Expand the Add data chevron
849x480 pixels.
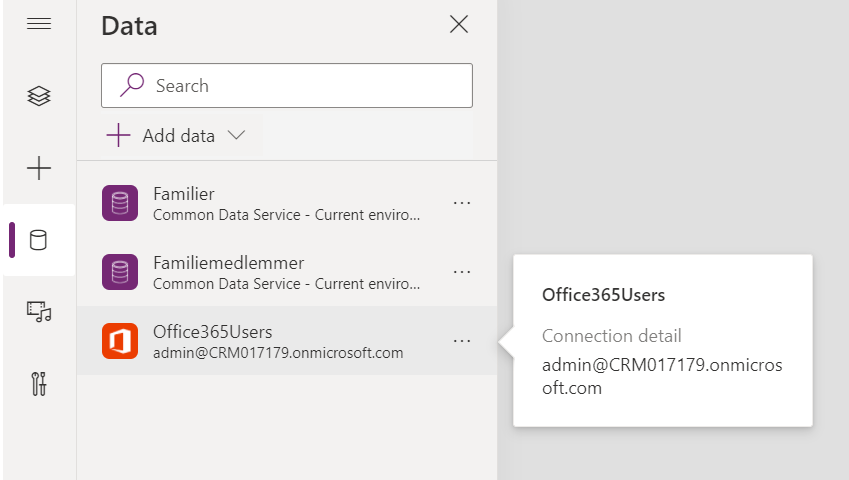(237, 135)
